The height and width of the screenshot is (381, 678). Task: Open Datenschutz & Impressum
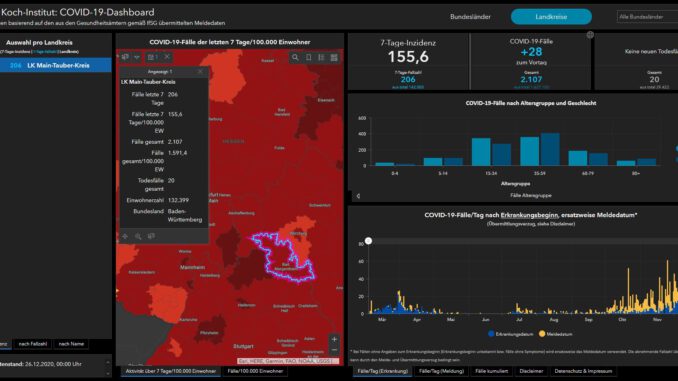click(x=583, y=371)
